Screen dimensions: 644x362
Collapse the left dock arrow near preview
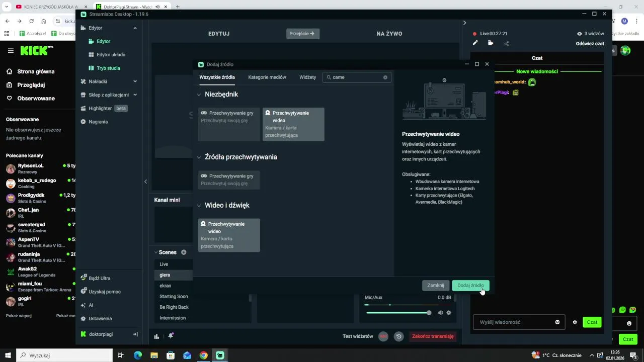[x=145, y=182]
